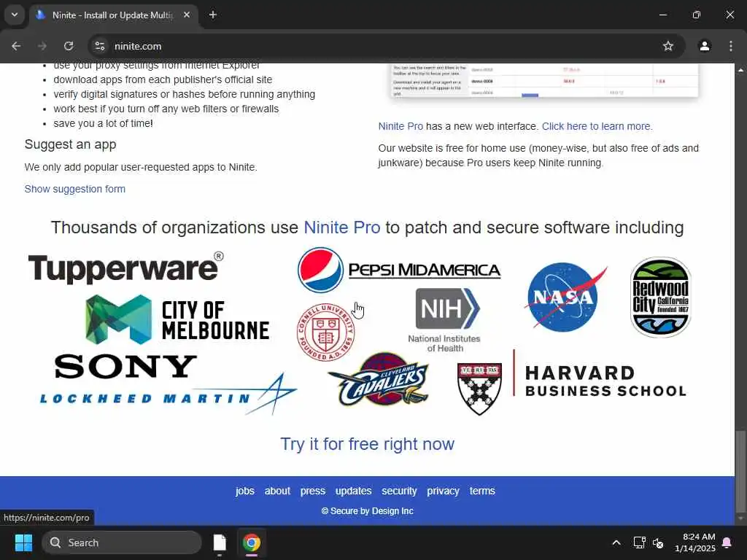This screenshot has width=747, height=560.
Task: Click the Chrome icon in the taskbar
Action: [251, 542]
